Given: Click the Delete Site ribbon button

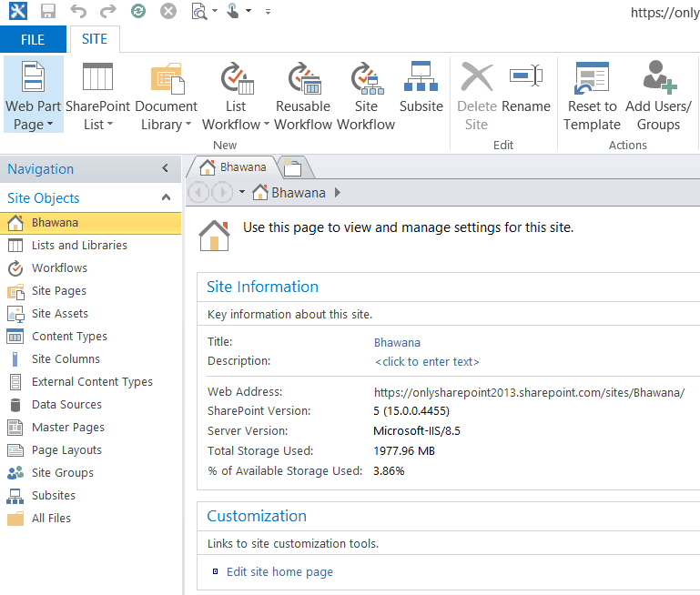Looking at the screenshot, I should (477, 95).
